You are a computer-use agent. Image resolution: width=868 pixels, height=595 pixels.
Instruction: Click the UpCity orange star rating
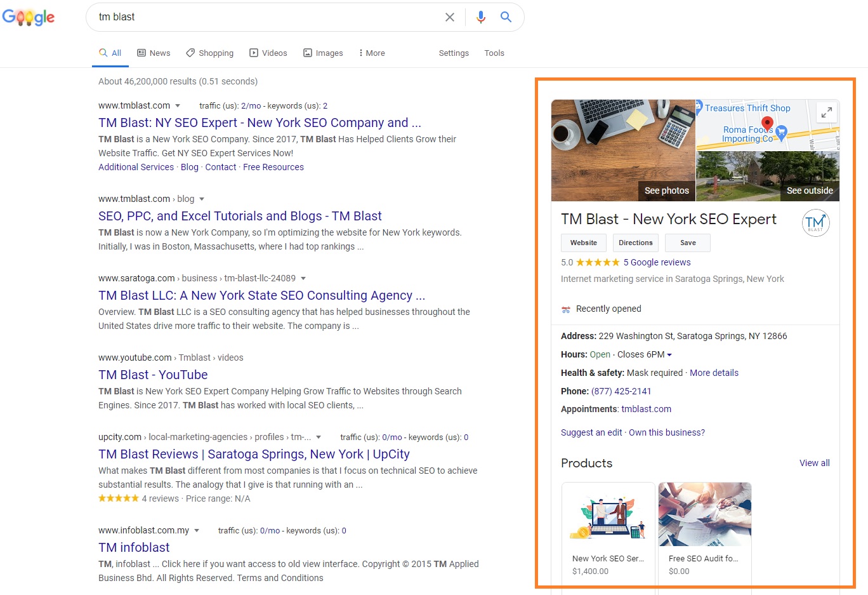119,498
